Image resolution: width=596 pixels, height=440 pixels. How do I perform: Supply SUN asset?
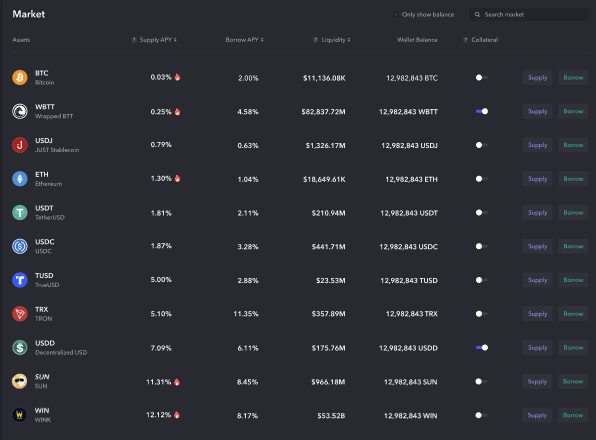point(537,381)
